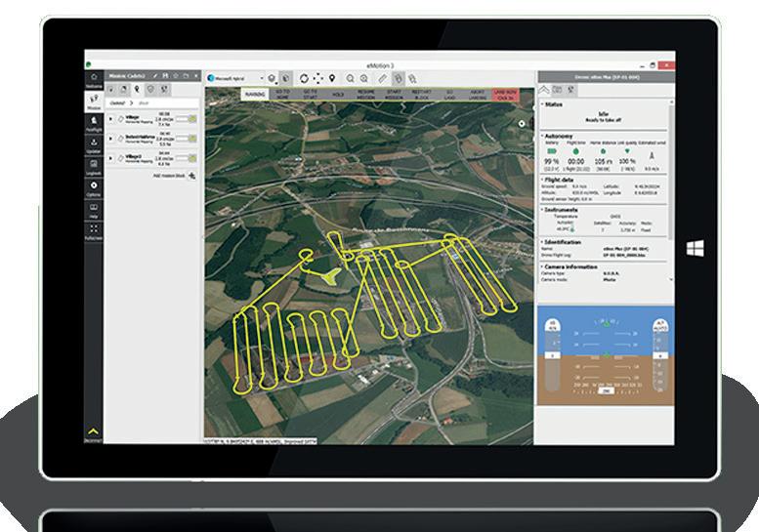The height and width of the screenshot is (532, 759).
Task: Open the Postflight section in the sidebar
Action: (x=94, y=124)
